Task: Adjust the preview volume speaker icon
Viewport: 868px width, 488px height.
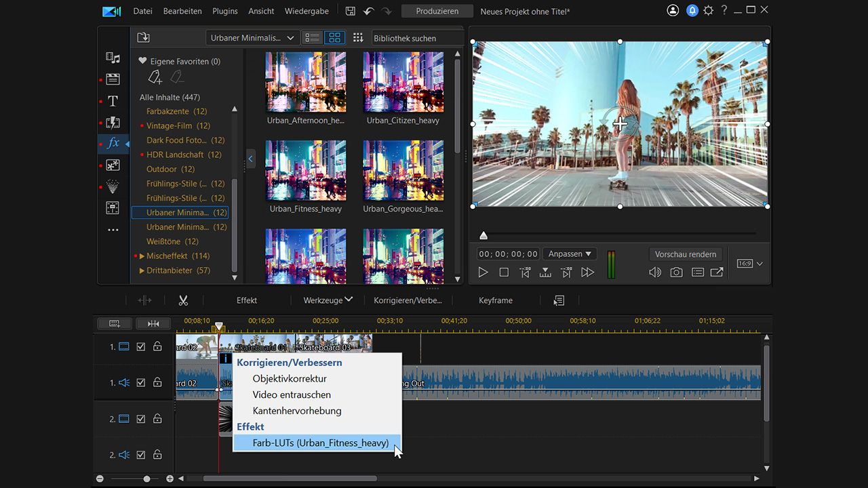Action: [x=654, y=272]
